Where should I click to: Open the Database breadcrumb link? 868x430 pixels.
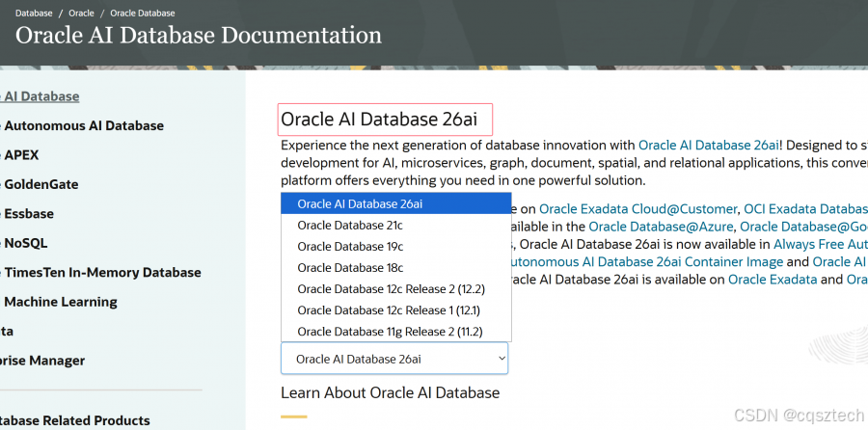pyautogui.click(x=34, y=13)
